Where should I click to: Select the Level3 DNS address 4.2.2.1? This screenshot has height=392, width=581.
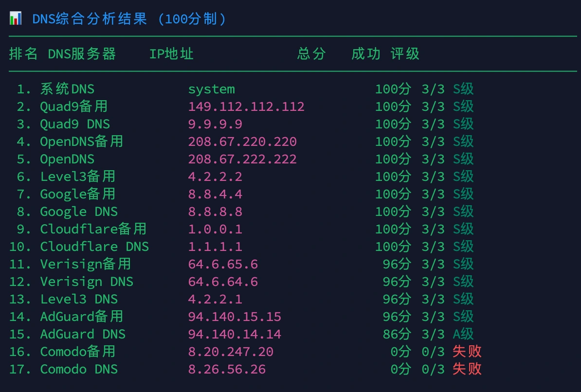coord(215,300)
